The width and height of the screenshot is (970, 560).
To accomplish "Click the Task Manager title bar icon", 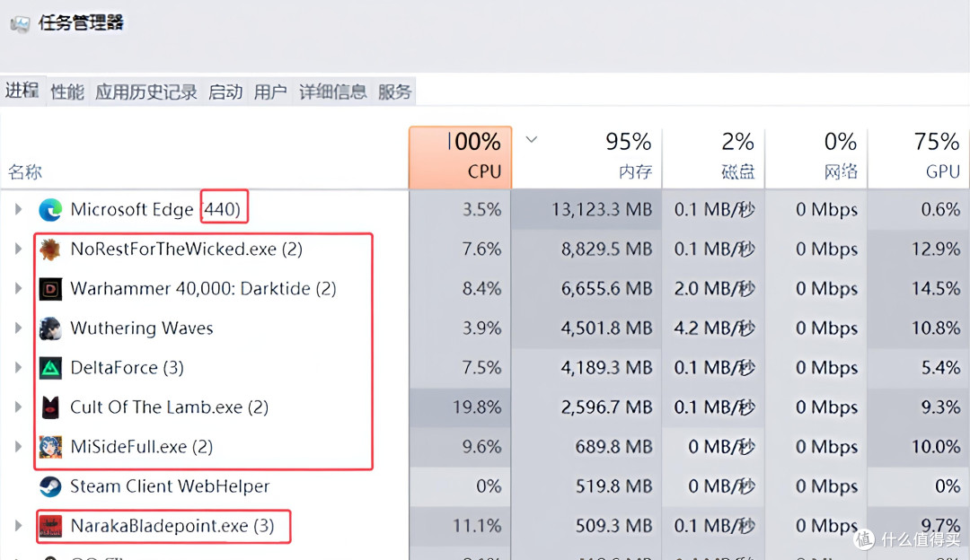I will 20,23.
